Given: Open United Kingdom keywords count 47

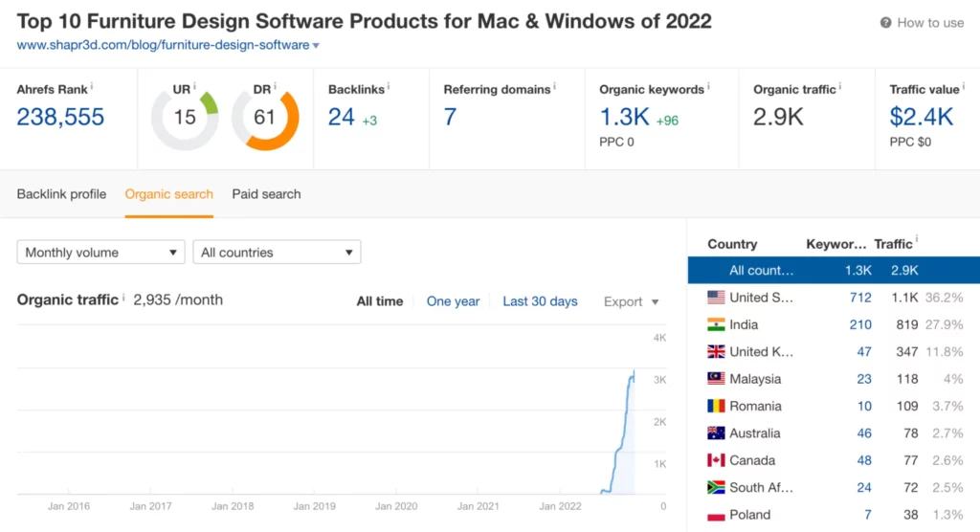Looking at the screenshot, I should pyautogui.click(x=864, y=352).
